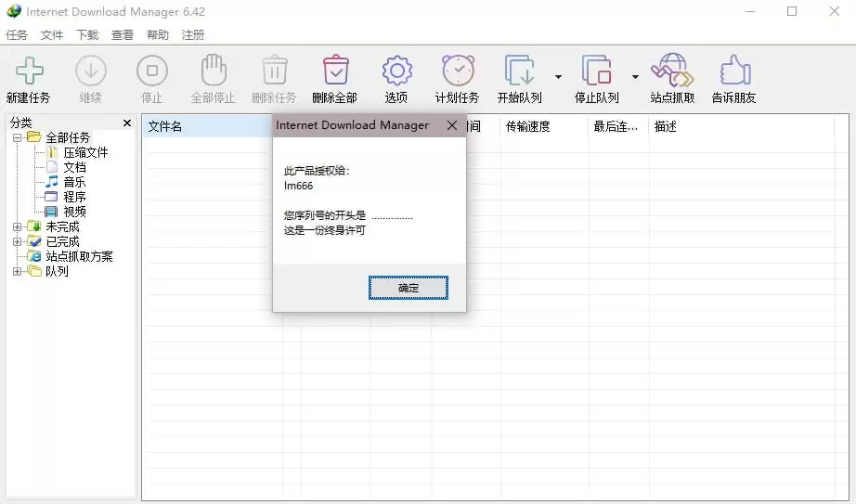The width and height of the screenshot is (856, 504).
Task: Click the 这是一份终身许可 text
Action: tap(325, 230)
